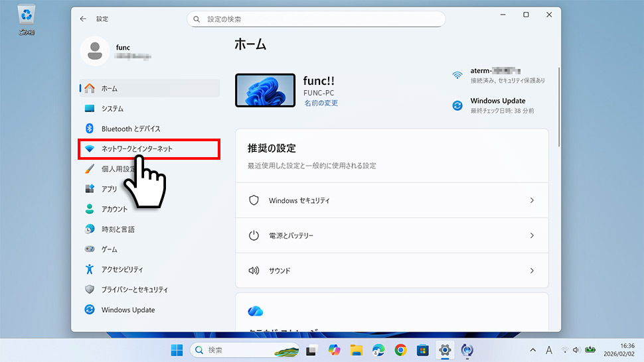
Task: Open the Windows Update status at top right
Action: pos(493,105)
